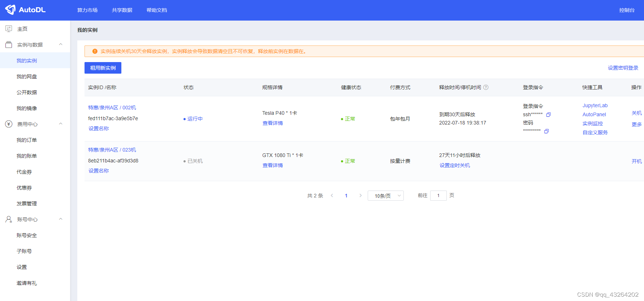Click the AutoDL logo icon
Screen dimensions: 644x301
[10, 10]
